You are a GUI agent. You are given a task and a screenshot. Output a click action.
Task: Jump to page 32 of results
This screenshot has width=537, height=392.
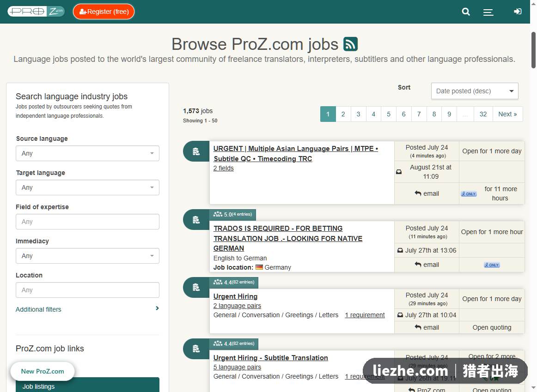tap(483, 114)
